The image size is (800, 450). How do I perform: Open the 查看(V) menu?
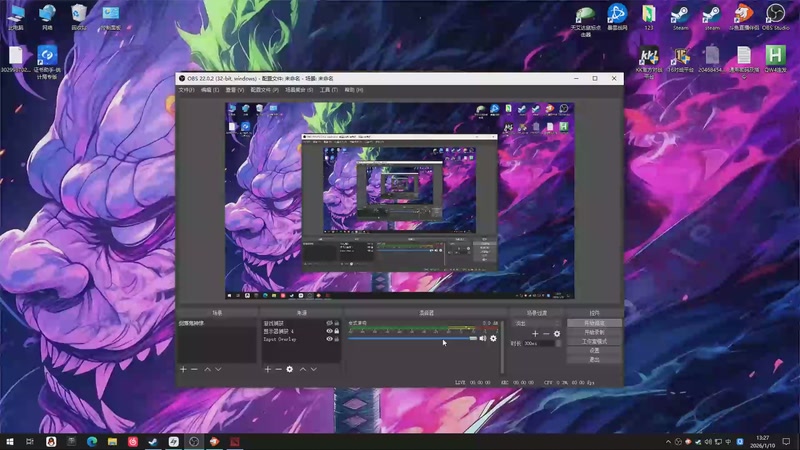pyautogui.click(x=235, y=90)
